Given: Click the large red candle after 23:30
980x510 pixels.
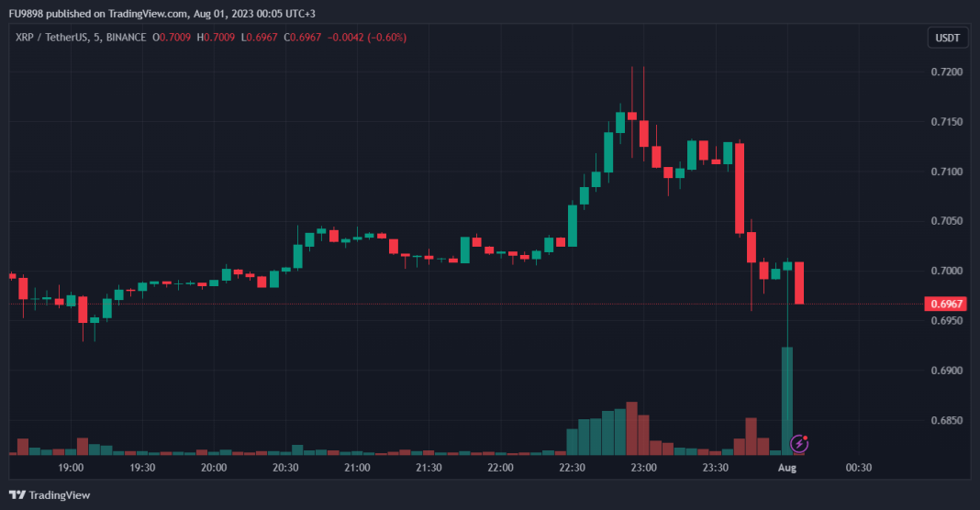Looking at the screenshot, I should 740,188.
